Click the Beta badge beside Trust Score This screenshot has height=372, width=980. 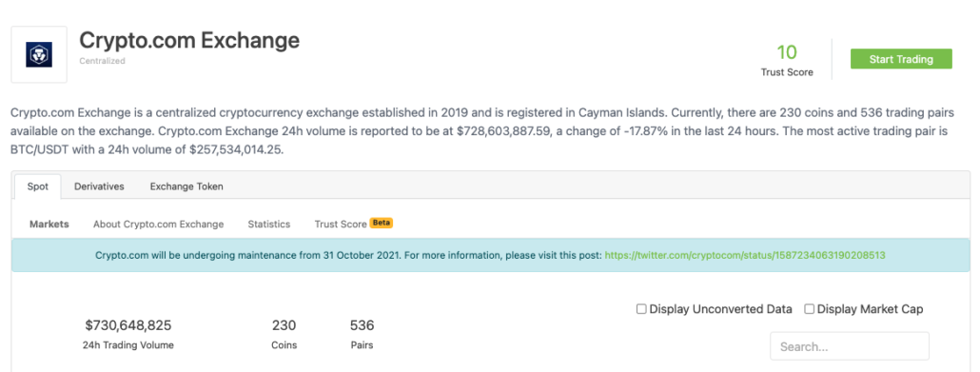click(382, 223)
